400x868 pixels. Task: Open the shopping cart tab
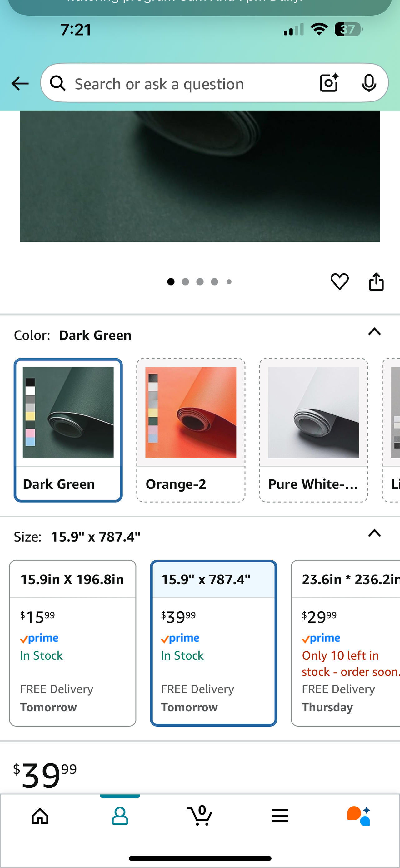point(200,815)
